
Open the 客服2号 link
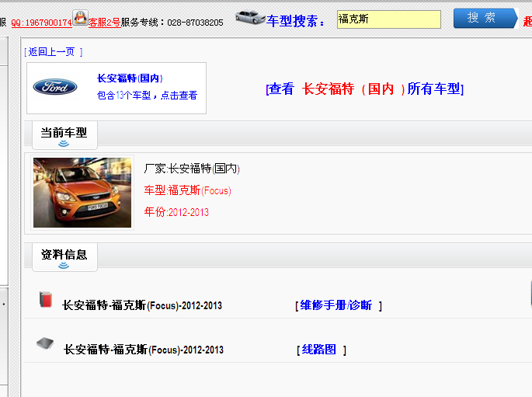pyautogui.click(x=105, y=23)
